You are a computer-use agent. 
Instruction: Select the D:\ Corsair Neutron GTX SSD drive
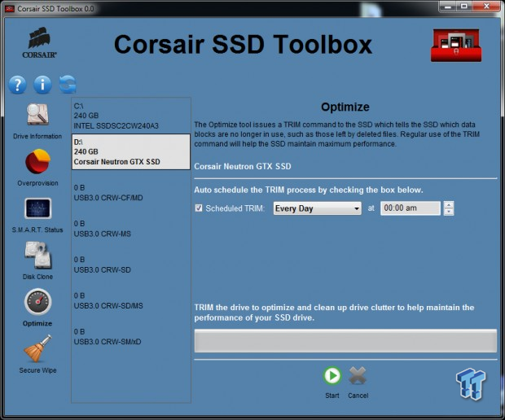131,152
